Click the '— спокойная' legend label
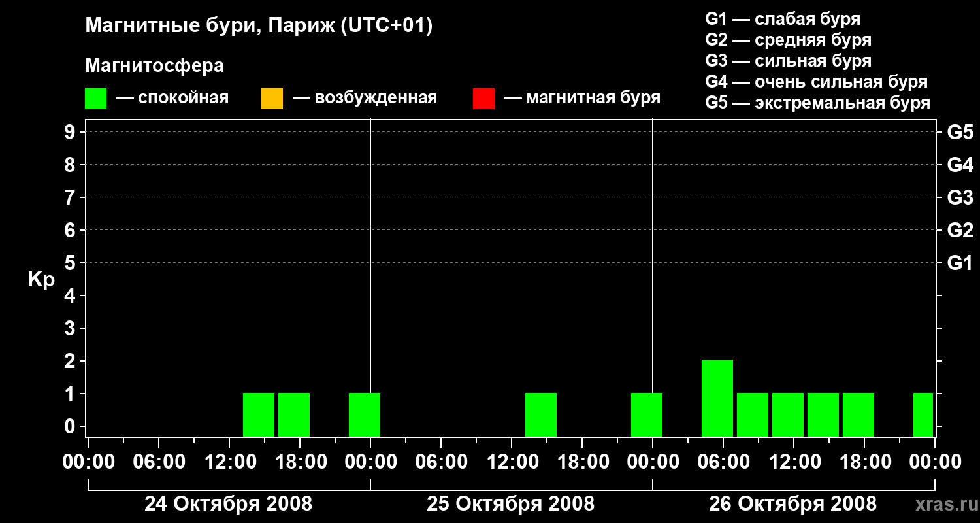 click(x=172, y=98)
